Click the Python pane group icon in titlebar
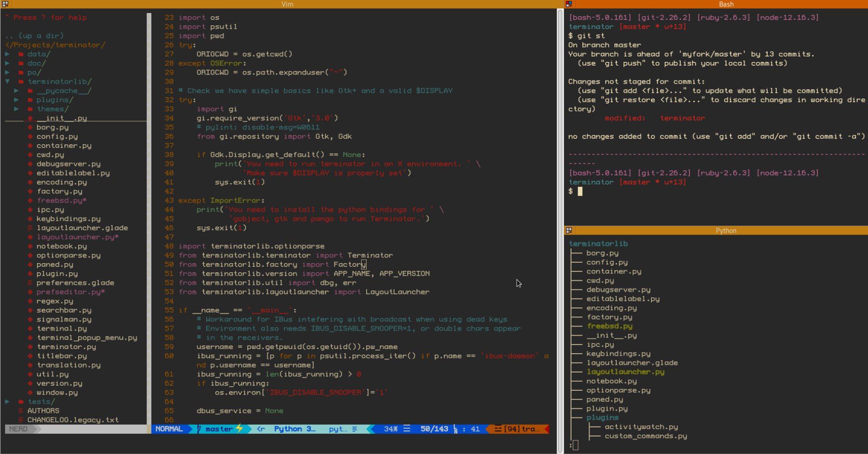 tap(569, 231)
